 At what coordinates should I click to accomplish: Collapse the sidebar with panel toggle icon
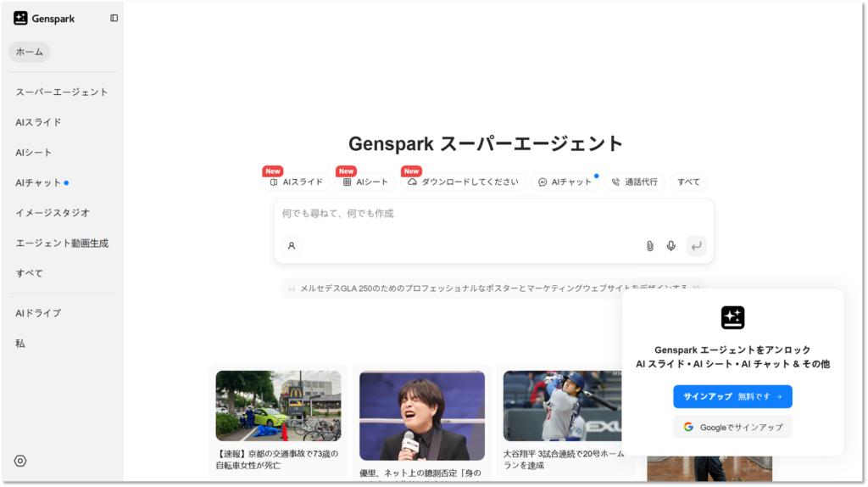(114, 19)
